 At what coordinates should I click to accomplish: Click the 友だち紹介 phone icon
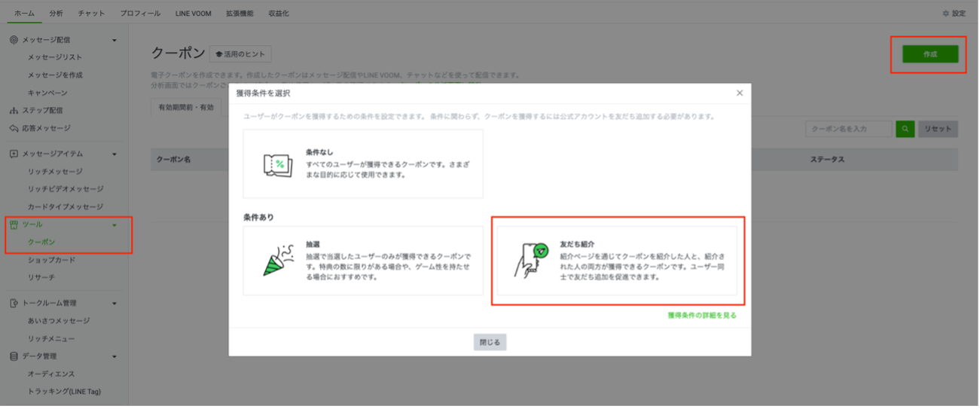pos(532,261)
